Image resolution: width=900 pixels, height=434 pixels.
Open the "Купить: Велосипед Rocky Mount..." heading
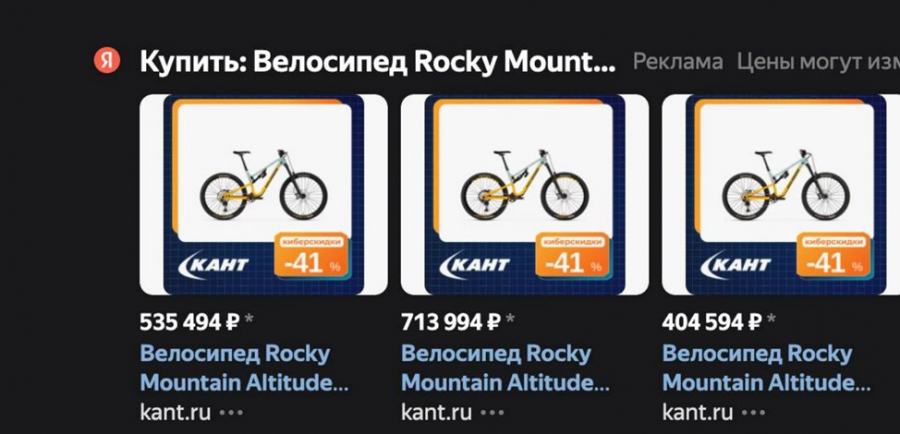pyautogui.click(x=377, y=62)
